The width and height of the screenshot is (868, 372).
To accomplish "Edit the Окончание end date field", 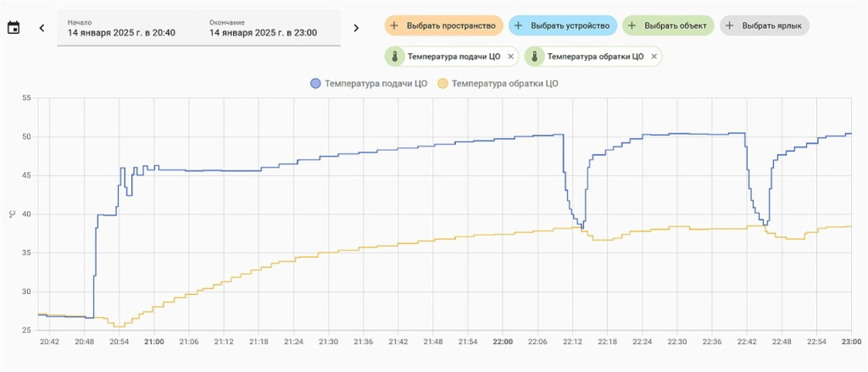I will [x=264, y=28].
